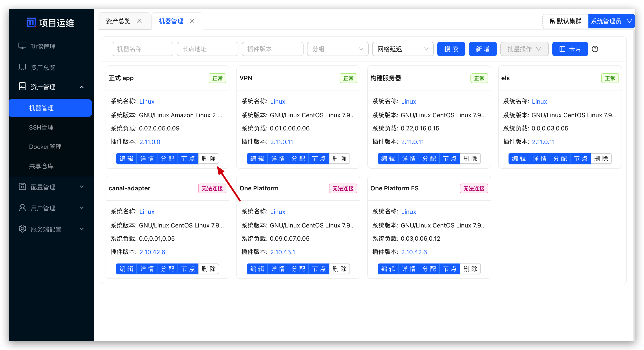Screen dimensions: 644x350
Task: Close the 资产总览 tab
Action: click(139, 21)
